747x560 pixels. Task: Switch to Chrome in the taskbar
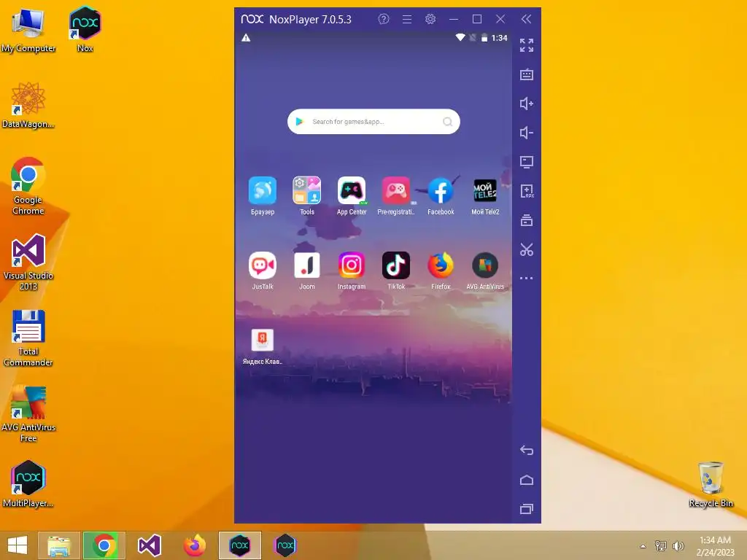point(104,545)
